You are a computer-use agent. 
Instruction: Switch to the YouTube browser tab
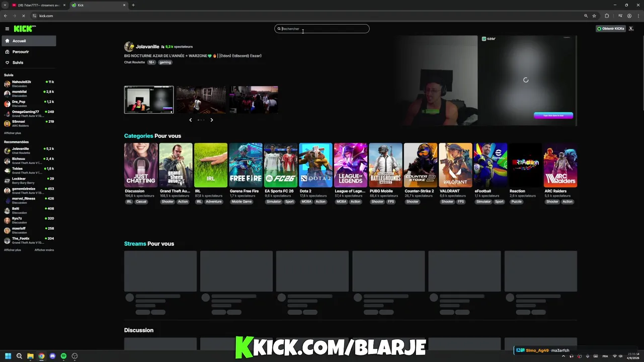[x=39, y=5]
